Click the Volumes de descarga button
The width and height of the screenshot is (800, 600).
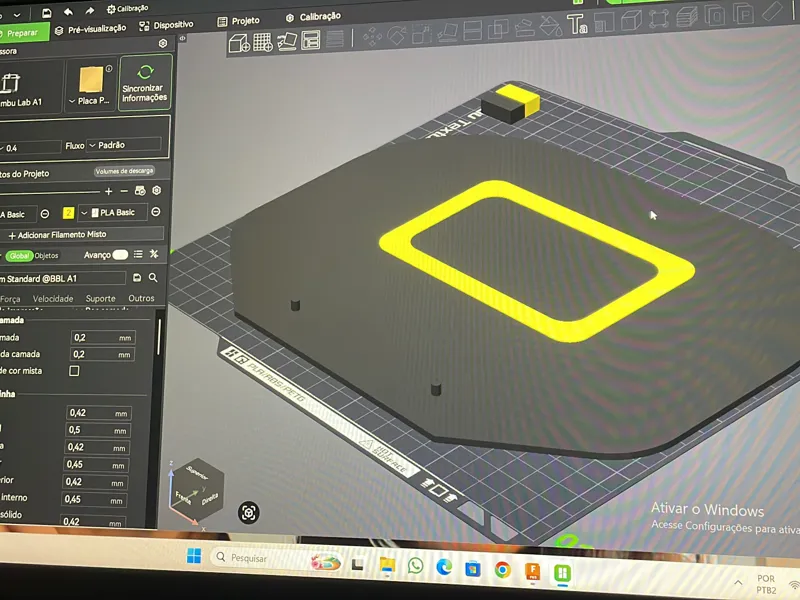[x=124, y=171]
